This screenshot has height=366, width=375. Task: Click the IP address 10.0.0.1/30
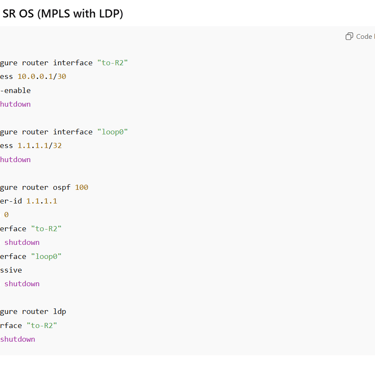pyautogui.click(x=42, y=76)
